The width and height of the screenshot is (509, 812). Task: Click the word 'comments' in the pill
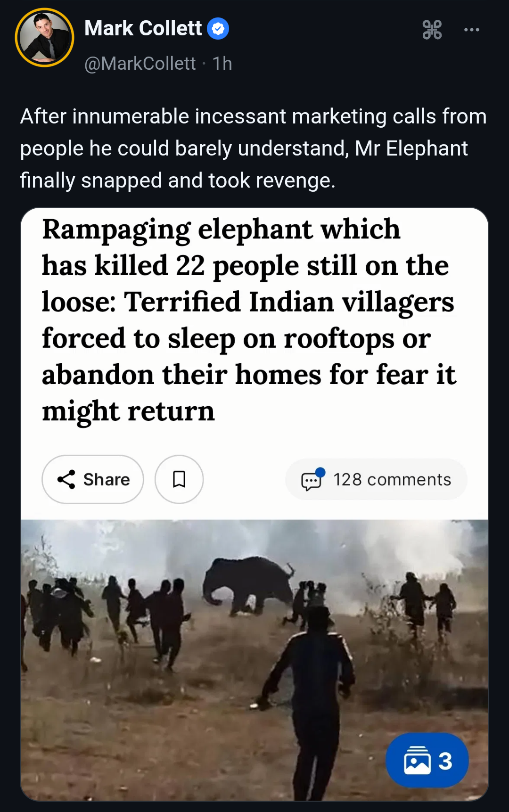point(409,480)
